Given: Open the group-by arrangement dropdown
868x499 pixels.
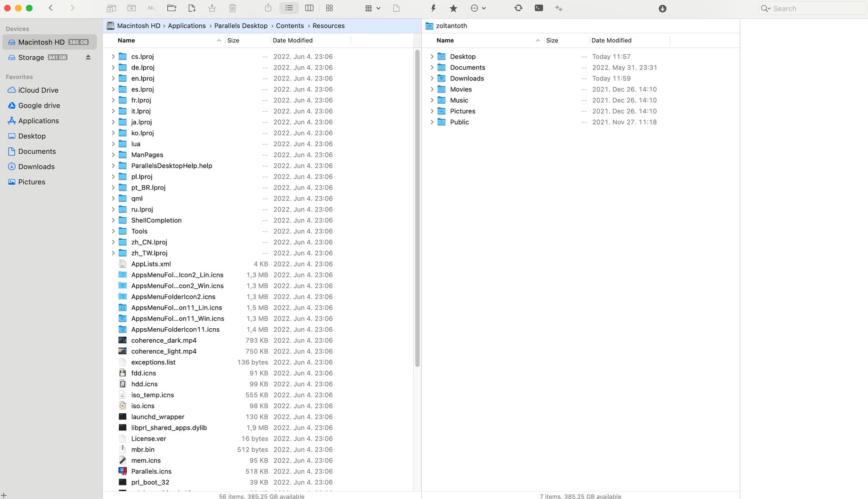Looking at the screenshot, I should (373, 8).
